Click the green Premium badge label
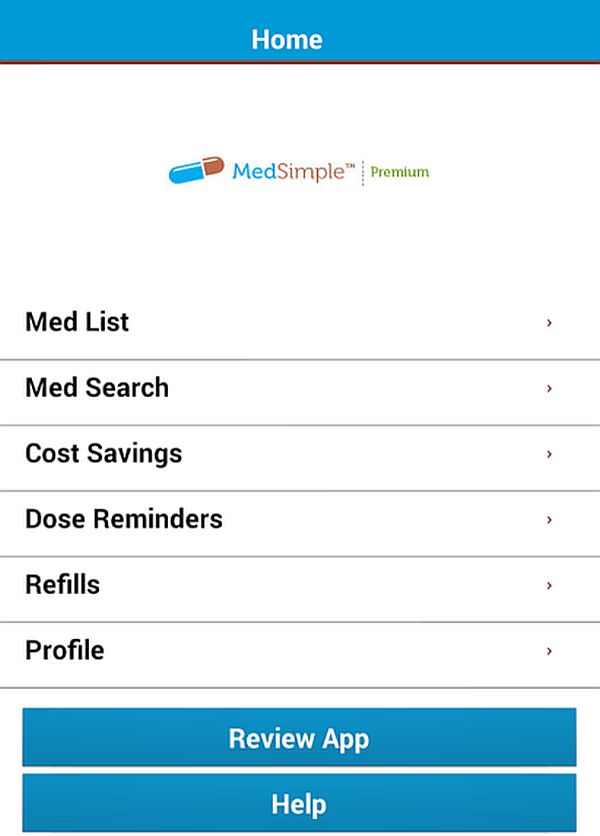 [x=399, y=172]
